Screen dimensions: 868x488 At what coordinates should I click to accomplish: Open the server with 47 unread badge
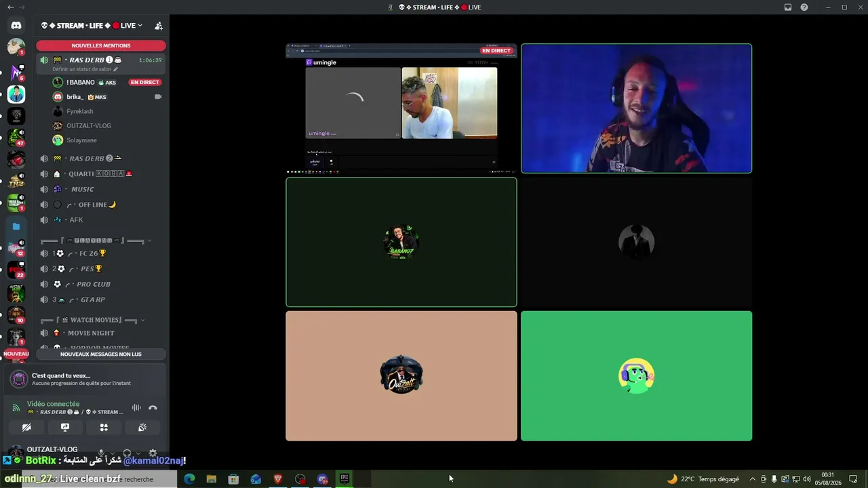pyautogui.click(x=16, y=138)
